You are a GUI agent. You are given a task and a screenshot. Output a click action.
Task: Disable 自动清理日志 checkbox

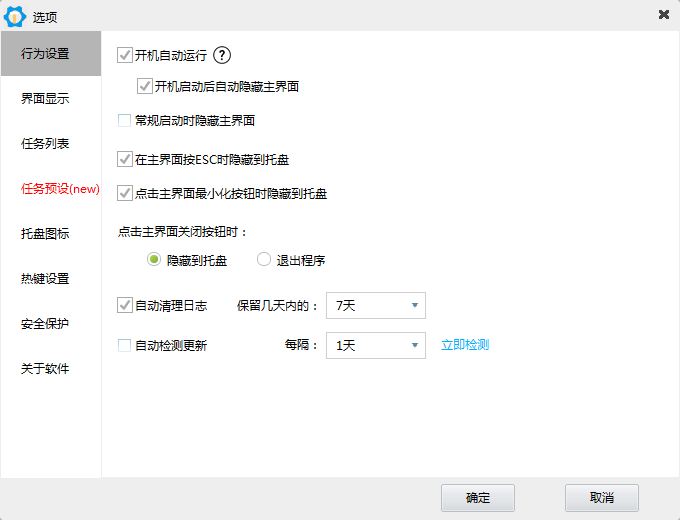[x=125, y=305]
